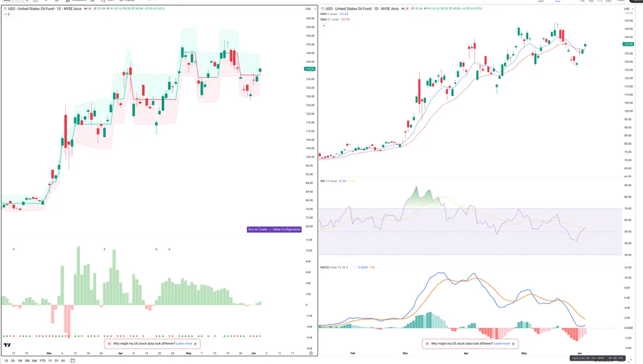Open Learn more link in left chart notice
643x364 pixels.
pyautogui.click(x=184, y=344)
